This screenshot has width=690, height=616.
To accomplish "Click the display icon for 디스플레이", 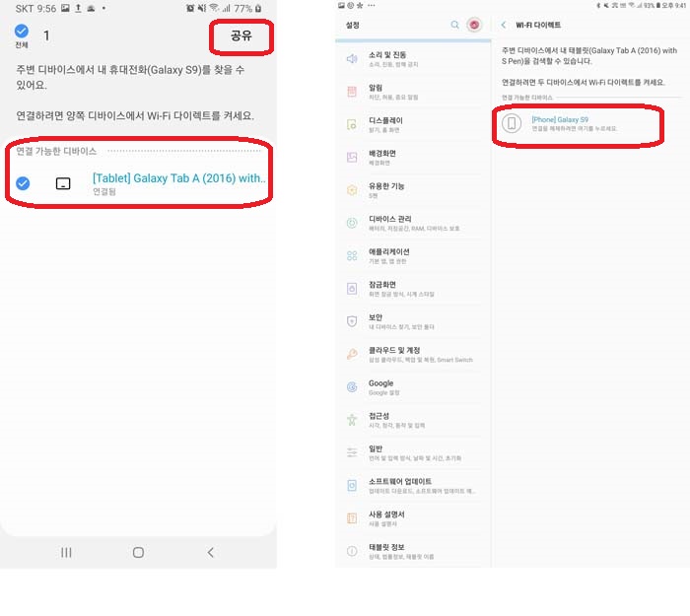I will (x=352, y=124).
